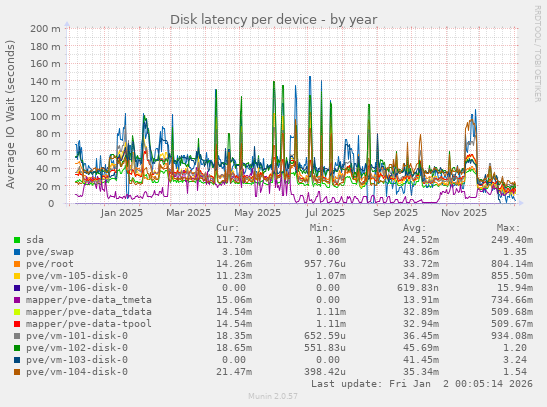This screenshot has width=547, height=407.
Task: Click the 'May 2025' x-axis label
Action: (x=257, y=213)
